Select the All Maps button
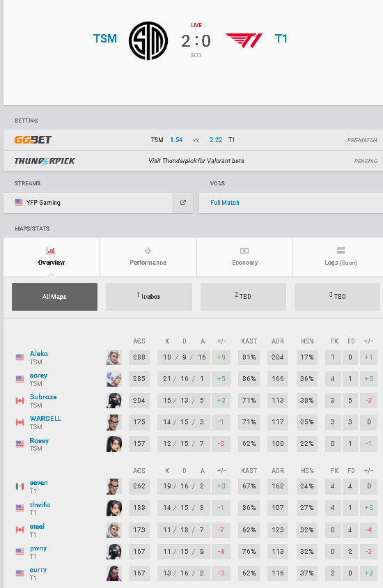The width and height of the screenshot is (383, 588). point(55,297)
